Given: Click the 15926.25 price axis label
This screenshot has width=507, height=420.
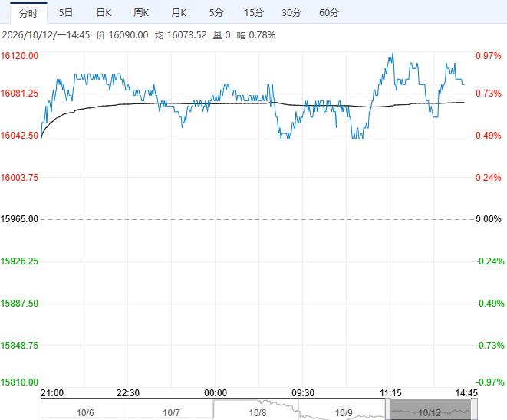Looking at the screenshot, I should (x=19, y=261).
